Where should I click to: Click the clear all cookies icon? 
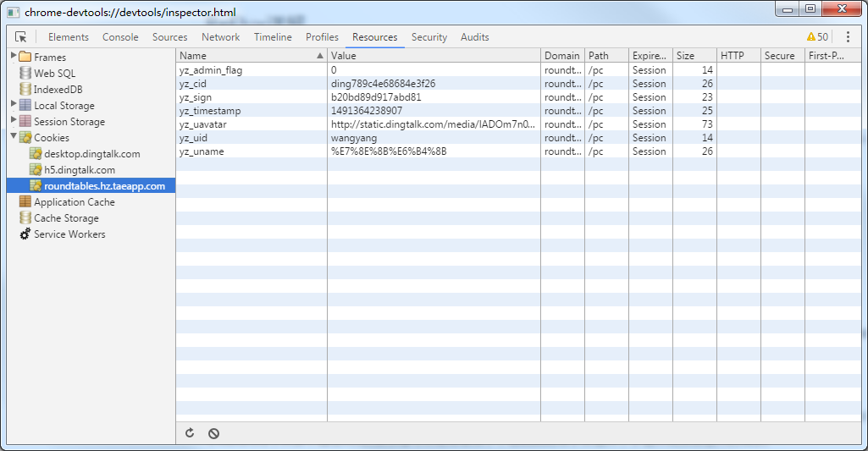(214, 433)
